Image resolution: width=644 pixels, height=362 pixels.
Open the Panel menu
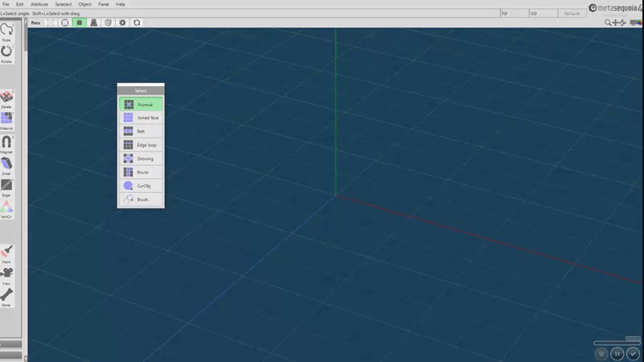coord(104,4)
